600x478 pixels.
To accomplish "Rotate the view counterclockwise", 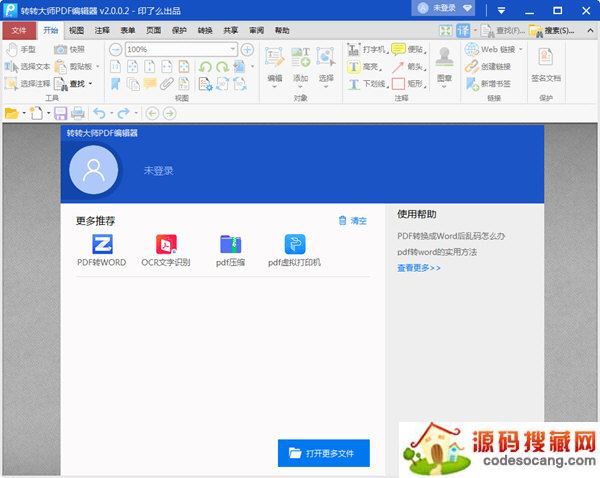I will tap(205, 67).
